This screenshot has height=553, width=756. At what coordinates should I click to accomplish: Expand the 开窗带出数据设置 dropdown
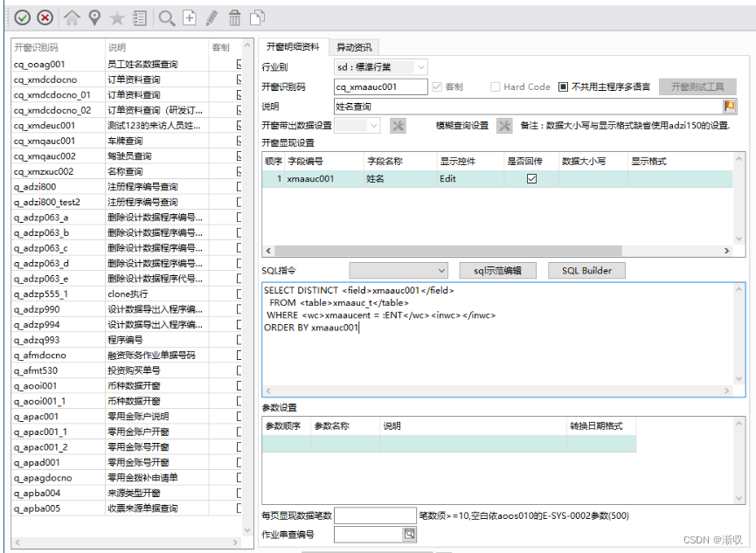coord(373,125)
